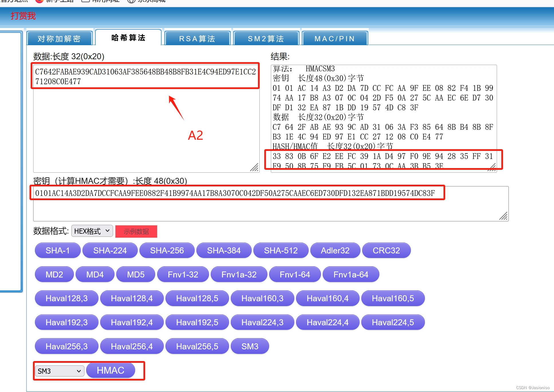Run the CRC32 checksum button
Image resolution: width=554 pixels, height=392 pixels.
[x=386, y=250]
